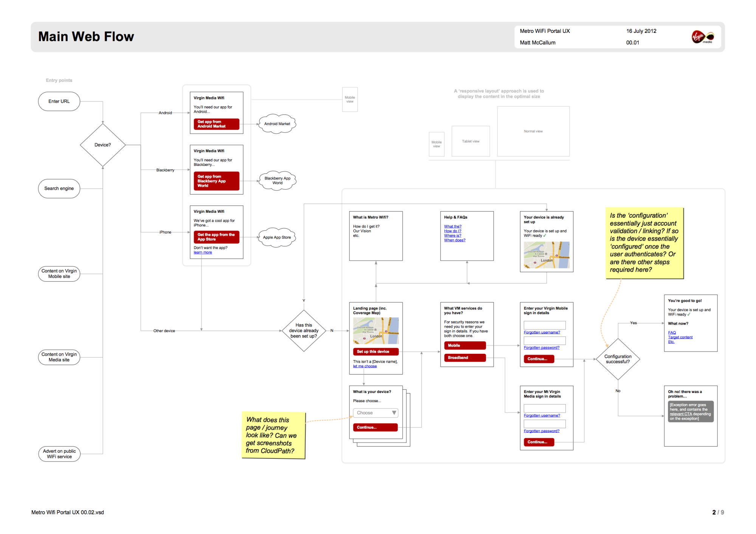This screenshot has height=534, width=756.
Task: Open 'Forgotten username?' in Virgin Mobile sign in
Action: pos(542,333)
